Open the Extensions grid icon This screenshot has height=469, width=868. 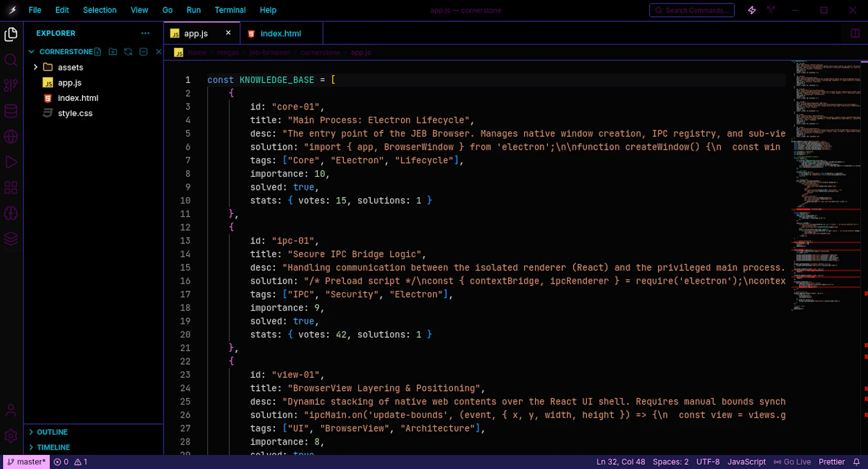(x=11, y=187)
